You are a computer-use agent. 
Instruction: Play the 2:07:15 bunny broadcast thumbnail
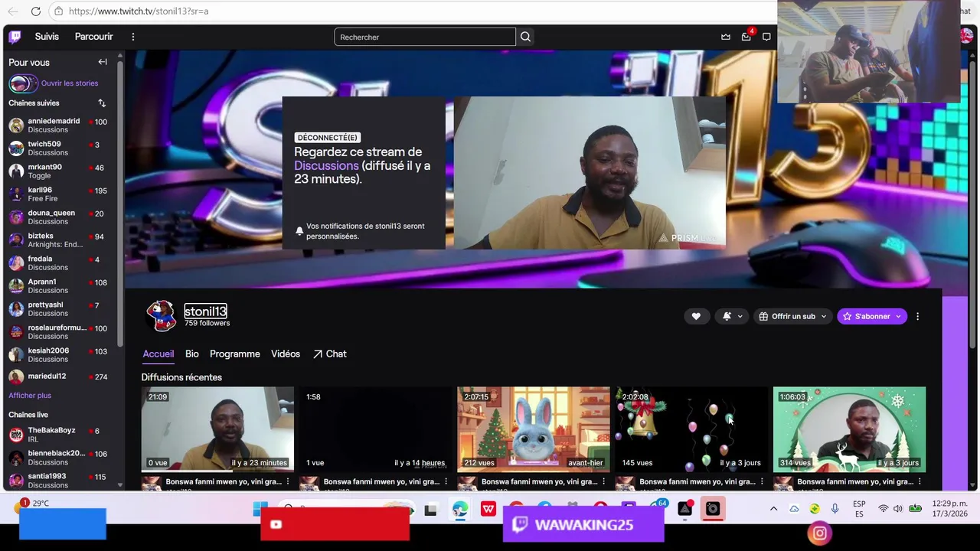pyautogui.click(x=534, y=429)
